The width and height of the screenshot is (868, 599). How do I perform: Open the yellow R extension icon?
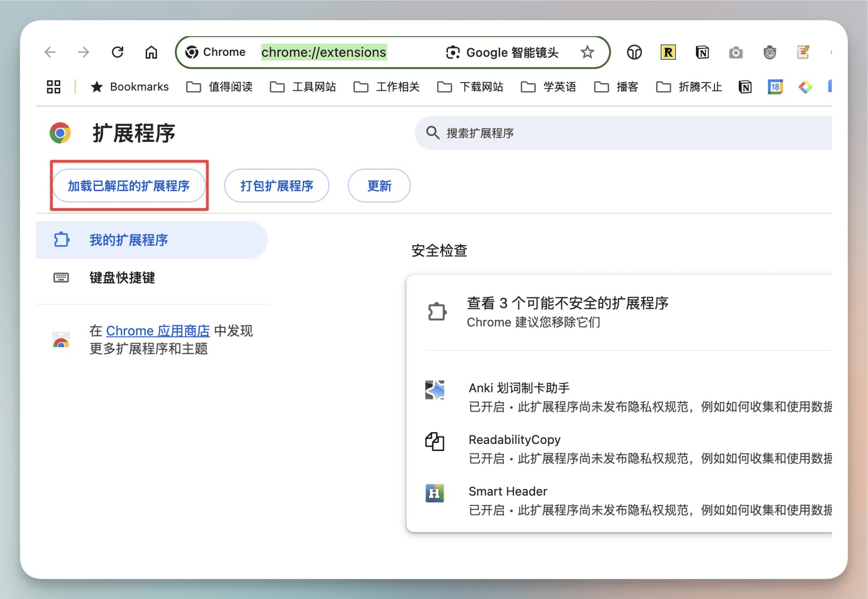coord(668,52)
